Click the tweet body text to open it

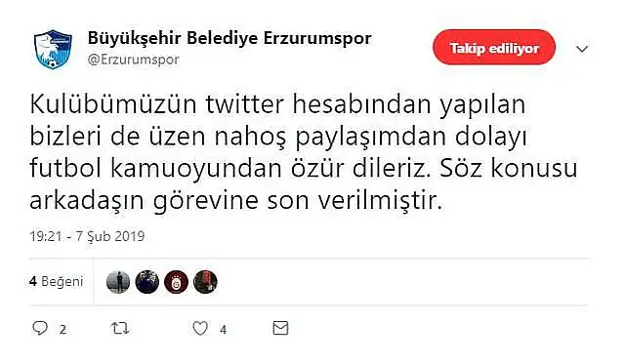(304, 151)
